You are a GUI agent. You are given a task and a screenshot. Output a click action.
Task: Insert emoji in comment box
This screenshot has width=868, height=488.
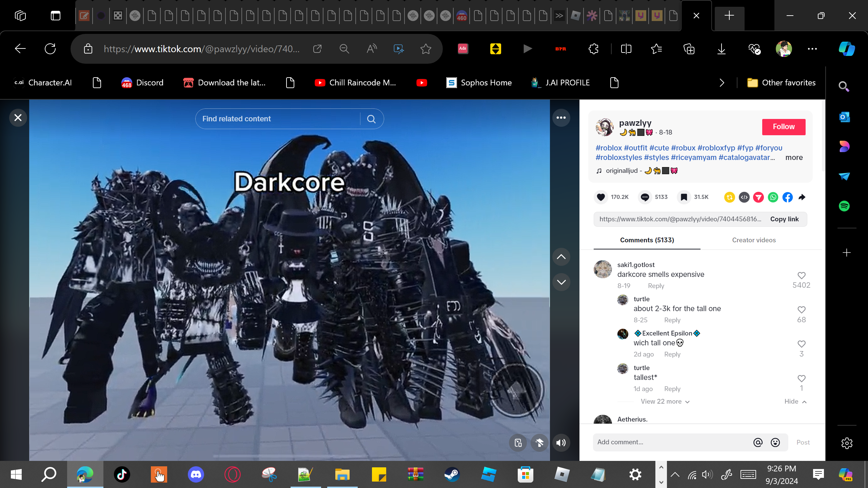click(775, 442)
